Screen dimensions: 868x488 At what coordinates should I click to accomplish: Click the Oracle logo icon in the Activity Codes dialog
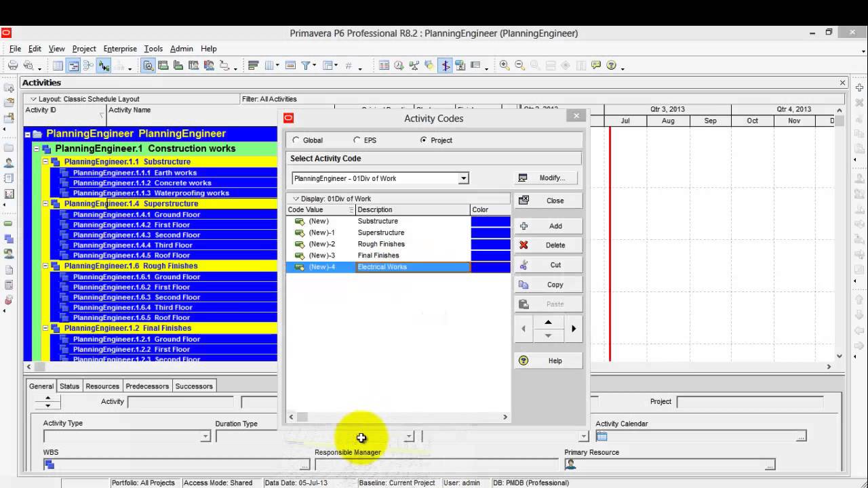289,118
